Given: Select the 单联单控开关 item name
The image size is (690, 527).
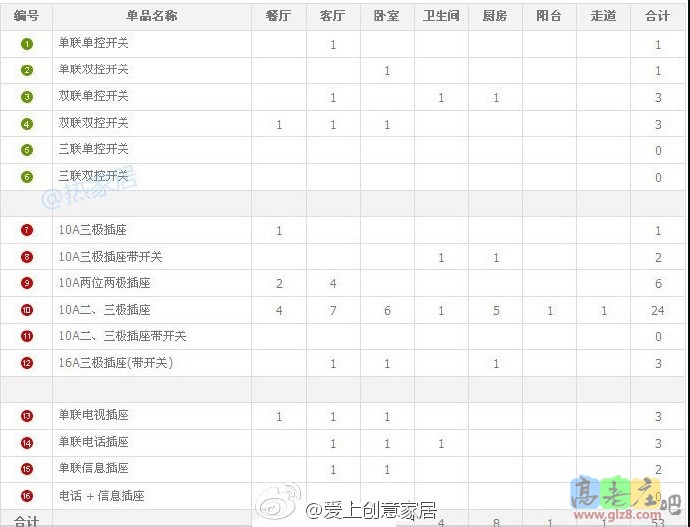Looking at the screenshot, I should (93, 43).
